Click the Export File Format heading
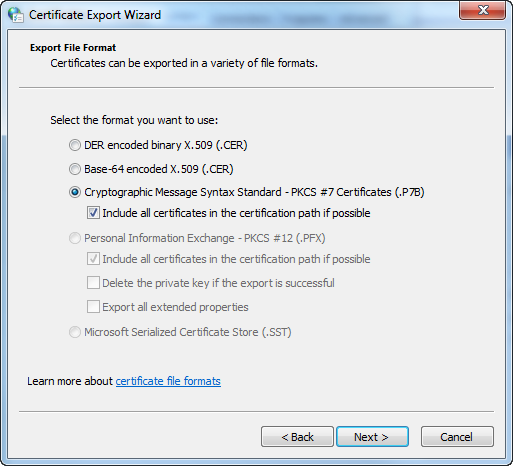The image size is (513, 466). (73, 48)
